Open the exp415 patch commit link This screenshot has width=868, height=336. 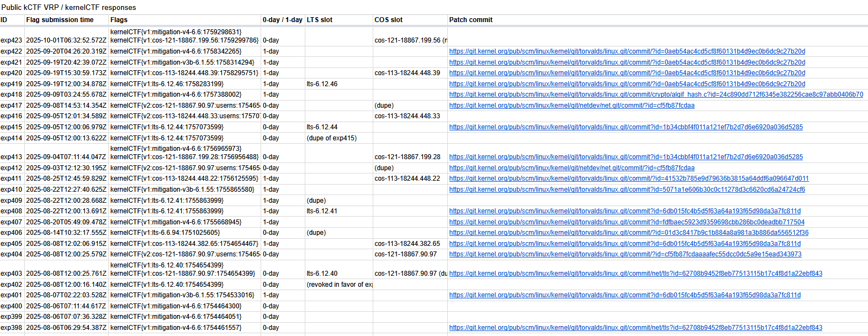[626, 127]
